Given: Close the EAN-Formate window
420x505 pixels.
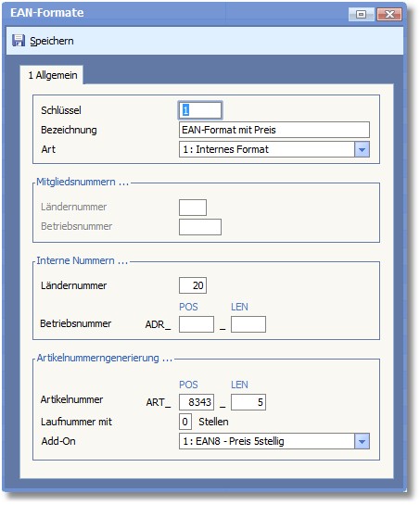Looking at the screenshot, I should click(389, 14).
